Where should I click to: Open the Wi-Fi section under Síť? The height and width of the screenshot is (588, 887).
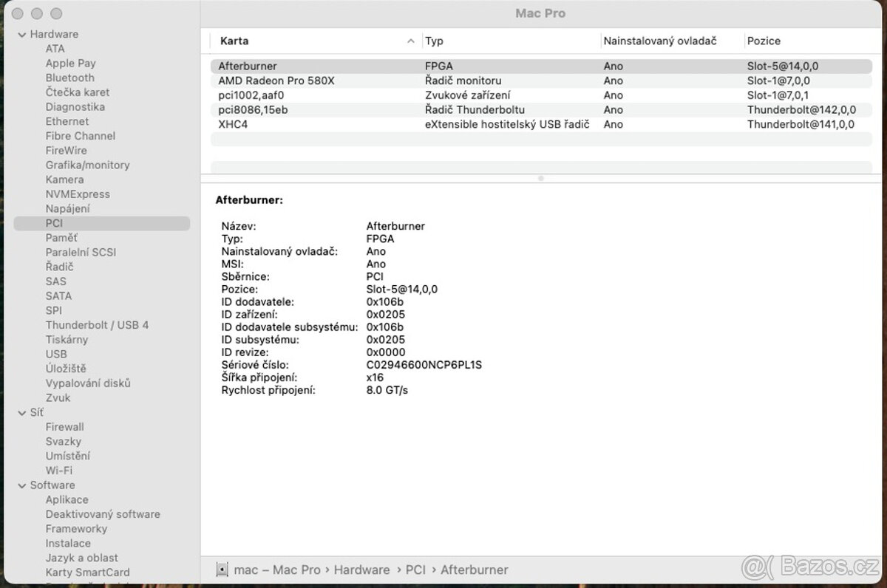point(60,471)
